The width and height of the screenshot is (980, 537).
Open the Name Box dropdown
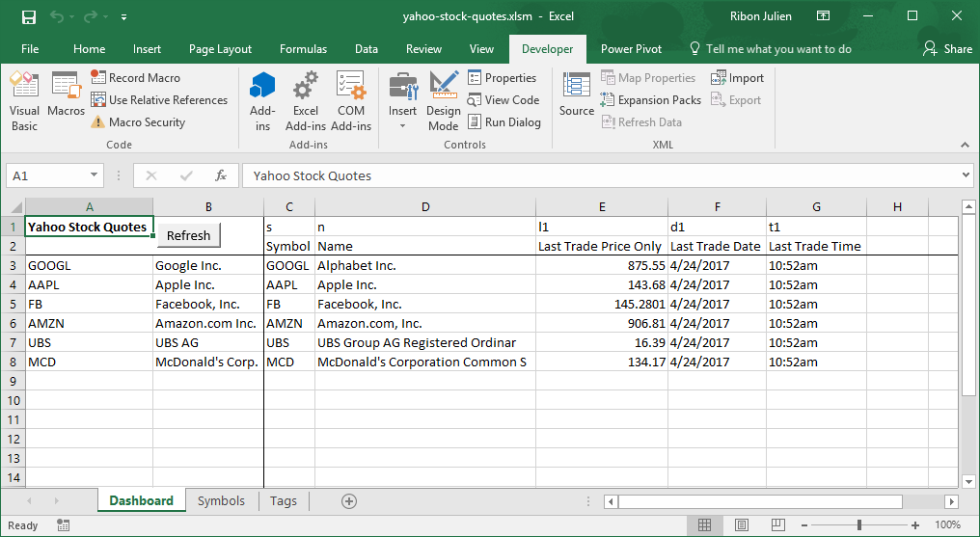tap(94, 175)
